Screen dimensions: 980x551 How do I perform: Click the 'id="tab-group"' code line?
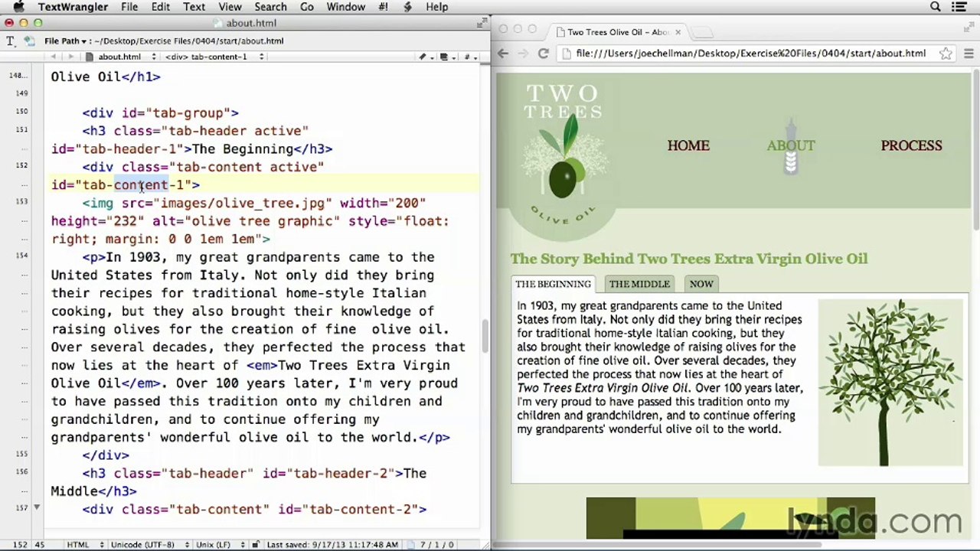[161, 112]
